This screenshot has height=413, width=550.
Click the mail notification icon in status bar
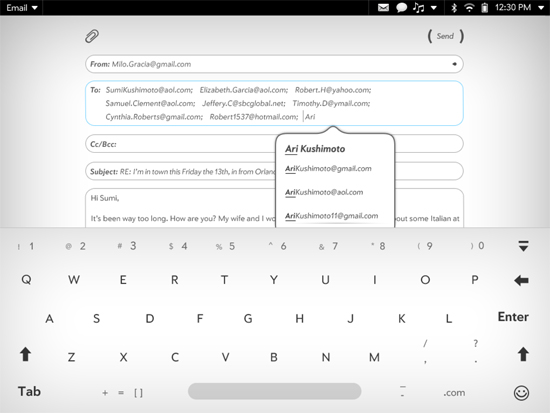(383, 7)
